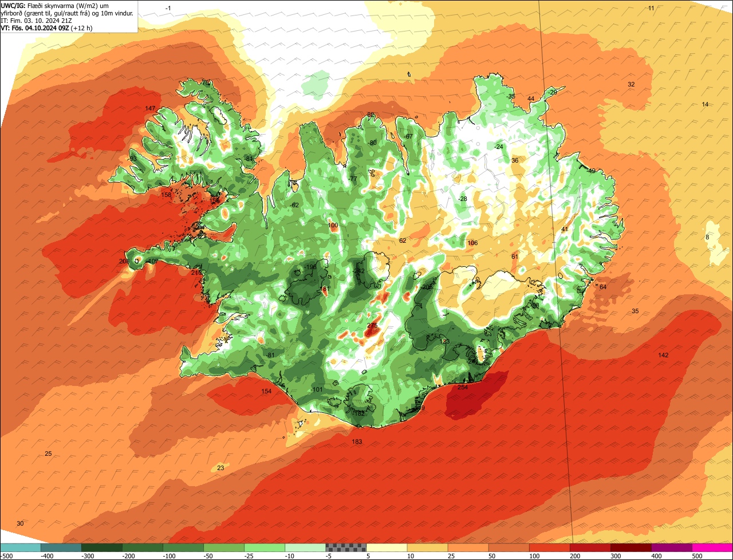Select the pale yellow 5 to 10 swatch

point(387,547)
